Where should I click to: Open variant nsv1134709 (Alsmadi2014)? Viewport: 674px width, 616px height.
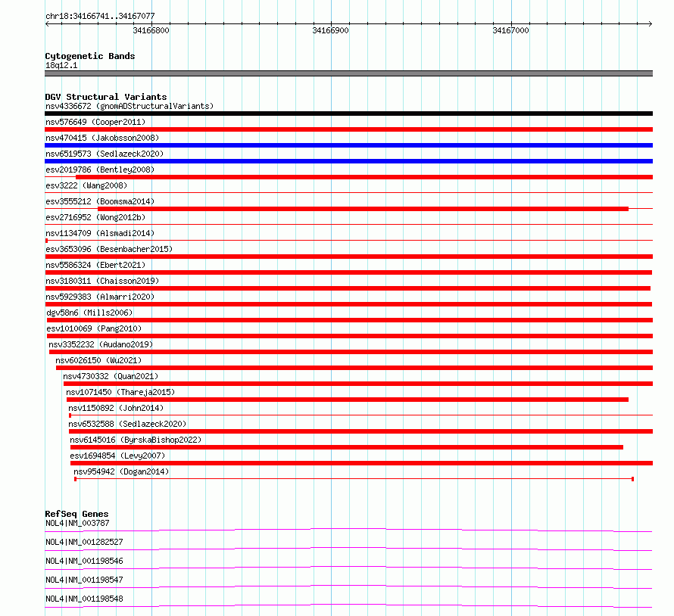100,233
